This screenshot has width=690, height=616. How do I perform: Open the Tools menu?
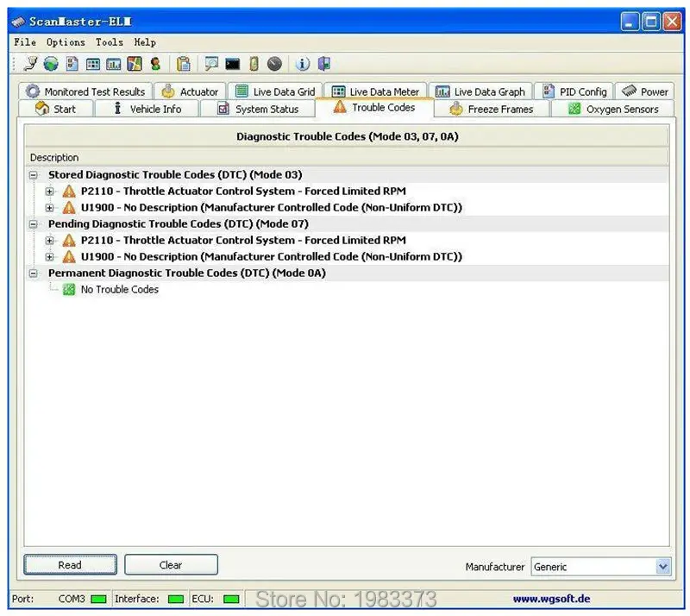110,42
